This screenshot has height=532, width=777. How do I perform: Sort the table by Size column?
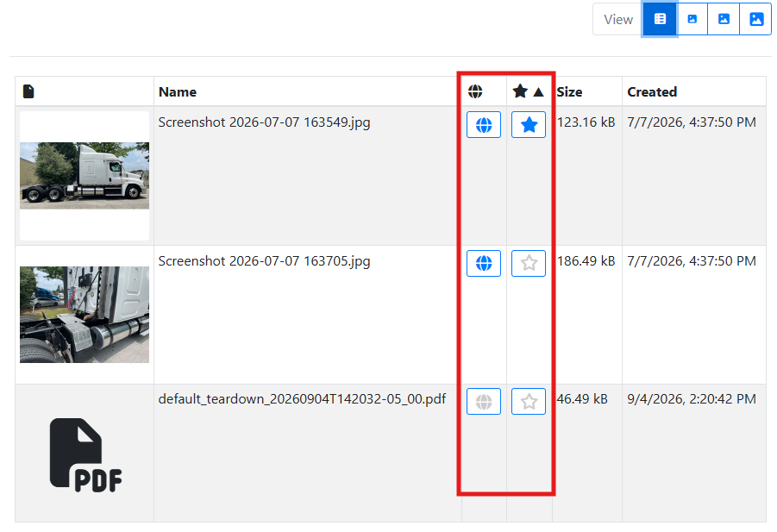(569, 92)
